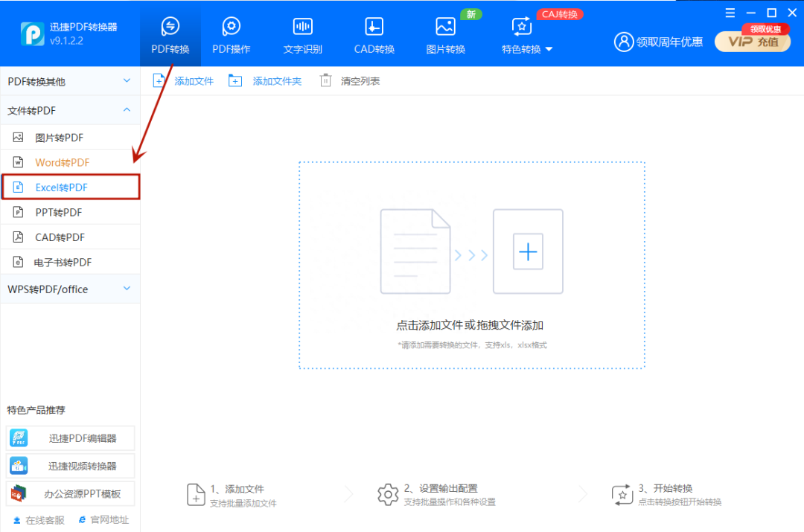Image resolution: width=804 pixels, height=532 pixels.
Task: Click the VIP 充值 button
Action: pyautogui.click(x=753, y=42)
